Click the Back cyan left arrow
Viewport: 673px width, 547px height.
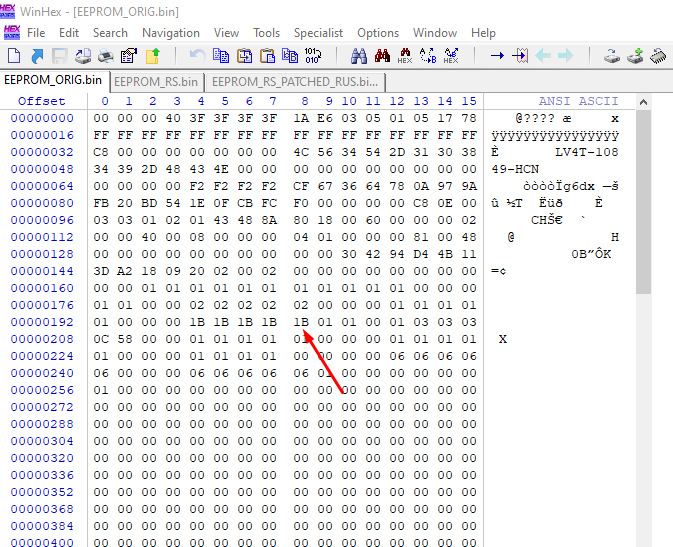pos(543,55)
